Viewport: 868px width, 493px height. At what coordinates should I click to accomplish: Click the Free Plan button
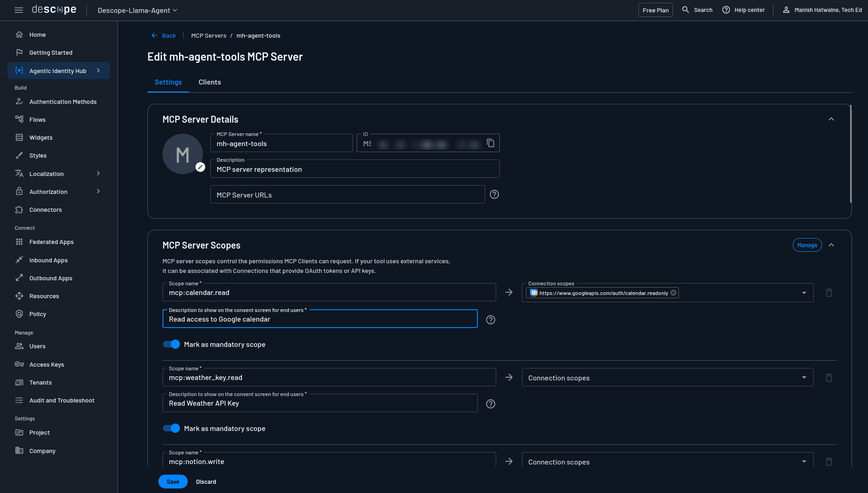(x=655, y=10)
